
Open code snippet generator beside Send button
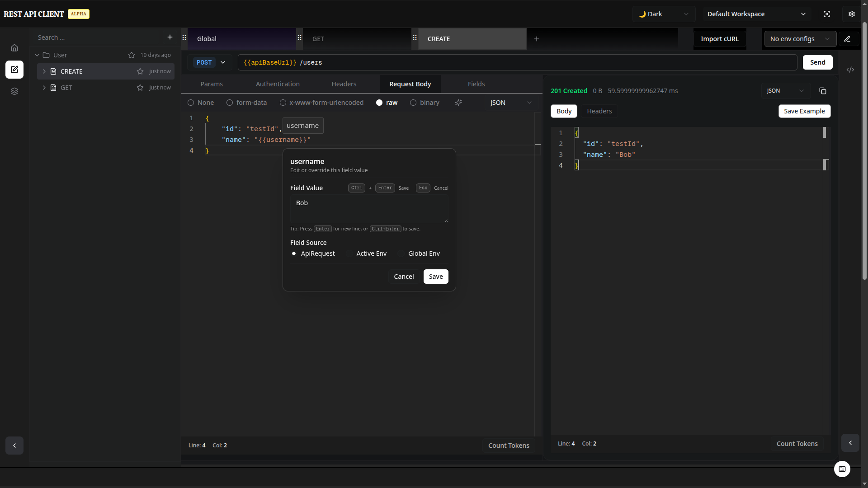pos(851,70)
